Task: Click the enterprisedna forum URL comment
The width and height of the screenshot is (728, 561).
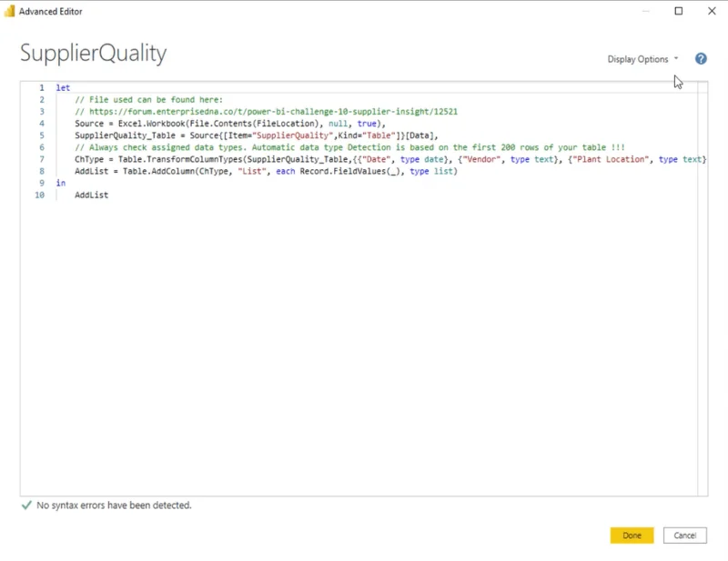Action: 266,111
